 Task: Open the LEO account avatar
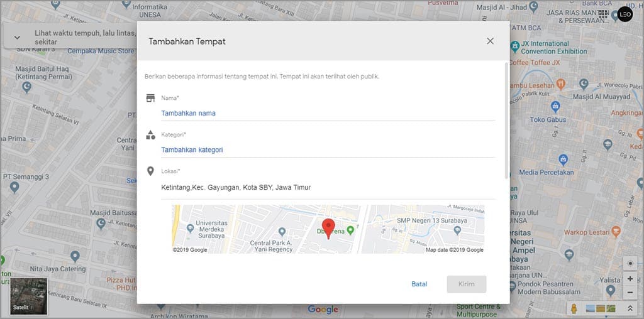(x=625, y=14)
